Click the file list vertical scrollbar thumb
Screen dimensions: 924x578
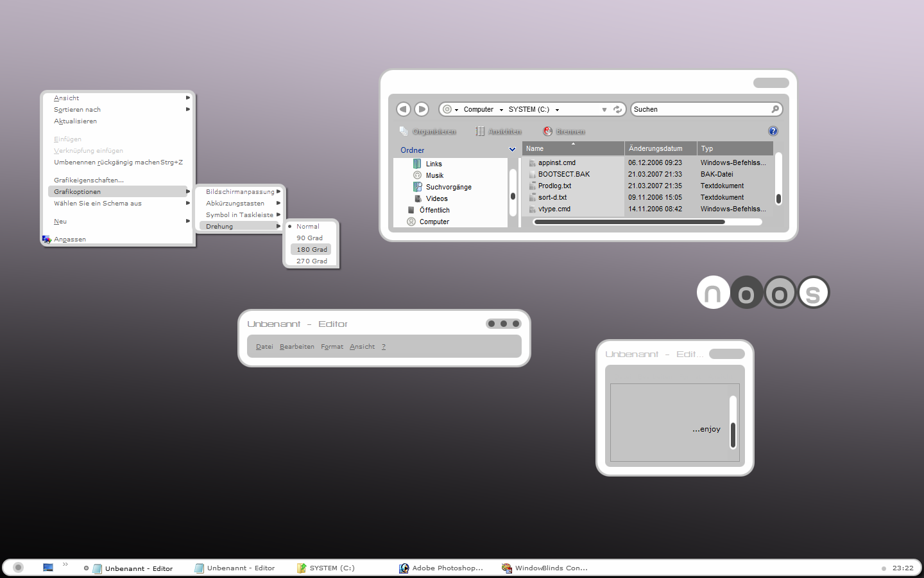pyautogui.click(x=778, y=199)
